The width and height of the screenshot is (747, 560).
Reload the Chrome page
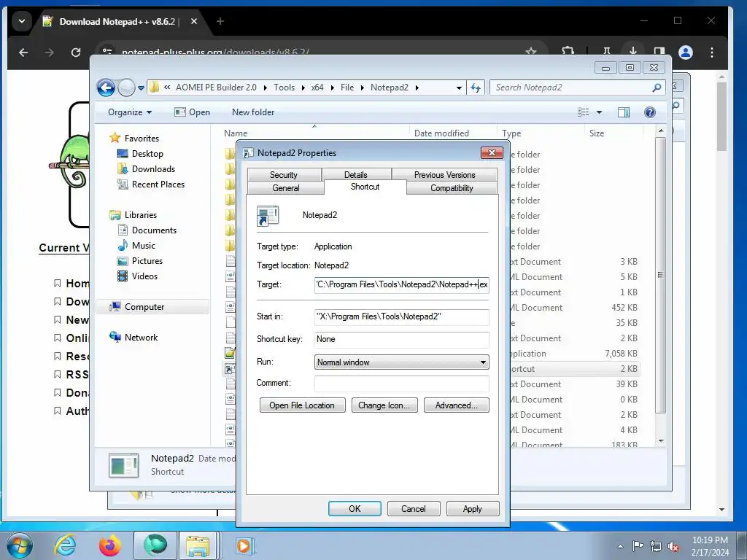76,52
